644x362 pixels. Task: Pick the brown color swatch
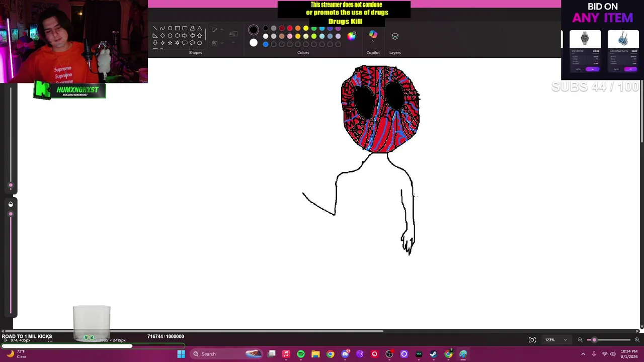point(282,36)
